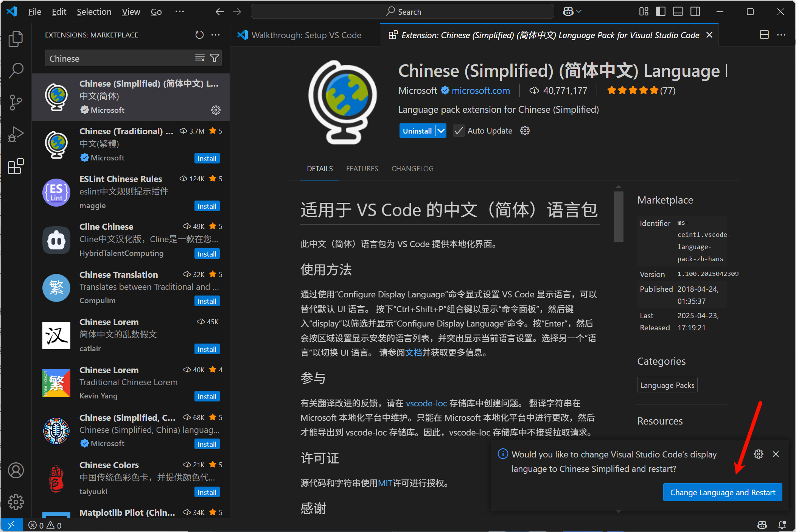Click the star rating of the extension

coord(641,90)
